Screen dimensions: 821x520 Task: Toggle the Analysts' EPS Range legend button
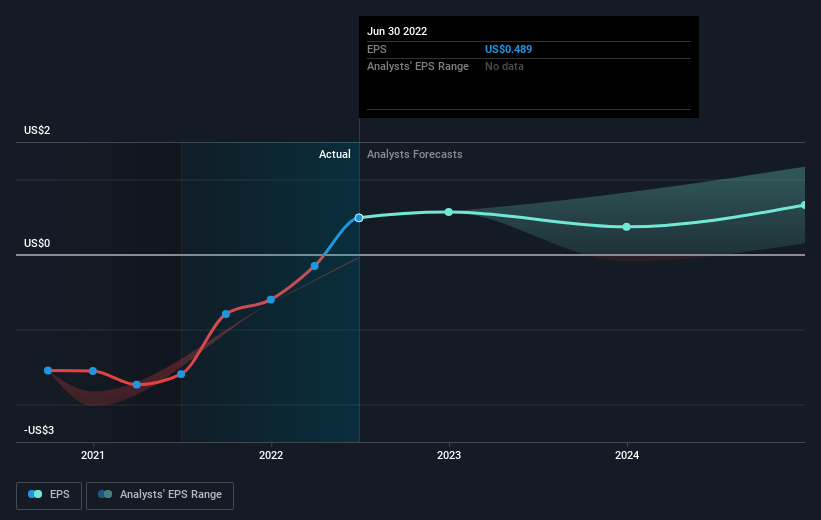click(160, 494)
